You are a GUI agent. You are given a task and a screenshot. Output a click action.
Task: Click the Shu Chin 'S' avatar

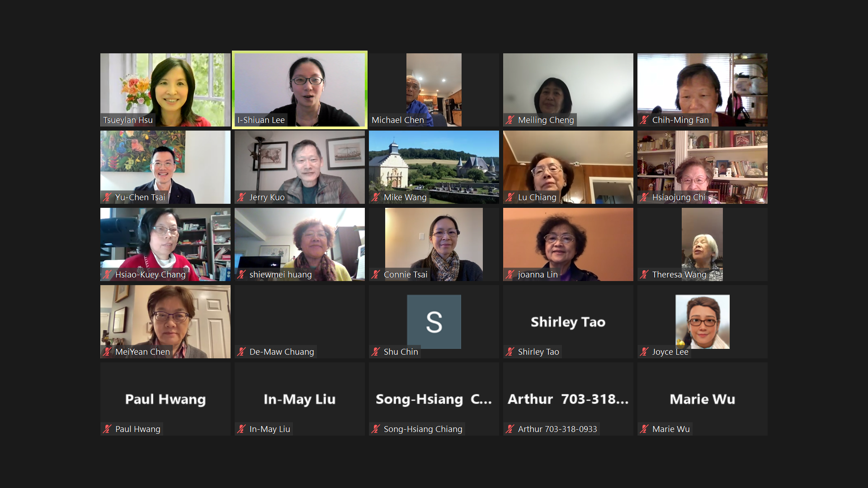[x=434, y=322]
